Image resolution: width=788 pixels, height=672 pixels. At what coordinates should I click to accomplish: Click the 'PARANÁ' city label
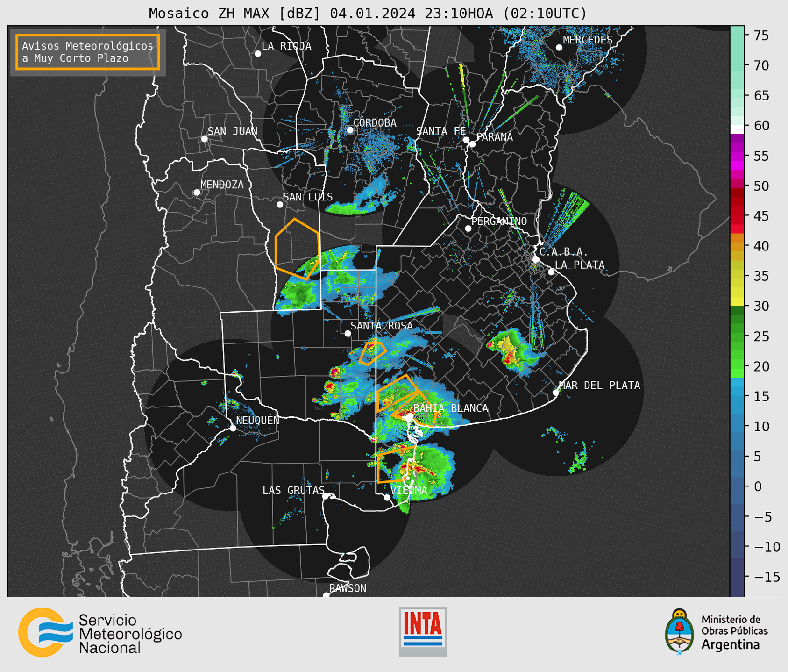[x=495, y=136]
